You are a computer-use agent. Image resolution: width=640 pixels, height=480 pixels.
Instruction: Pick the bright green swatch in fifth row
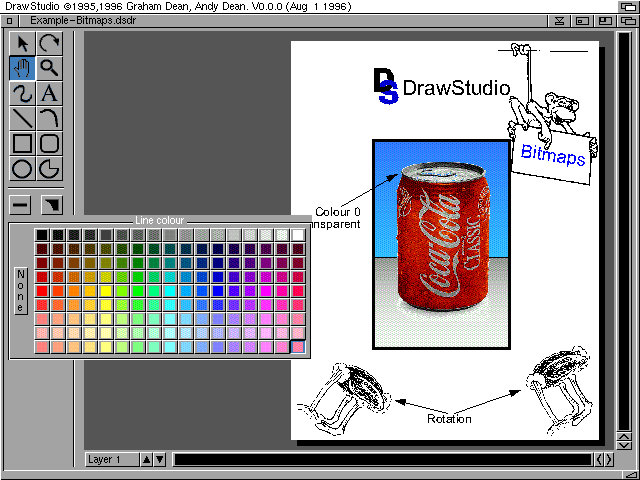[x=138, y=291]
